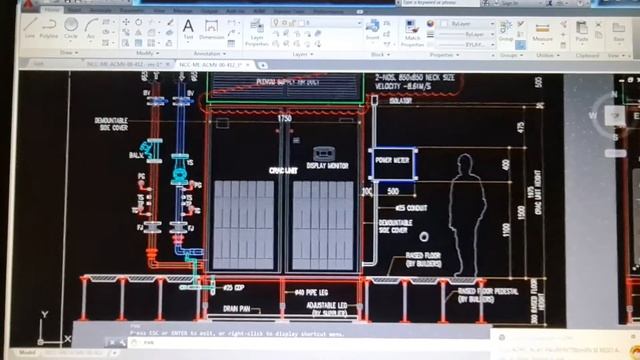Open Layer Properties manager

pyautogui.click(x=257, y=33)
